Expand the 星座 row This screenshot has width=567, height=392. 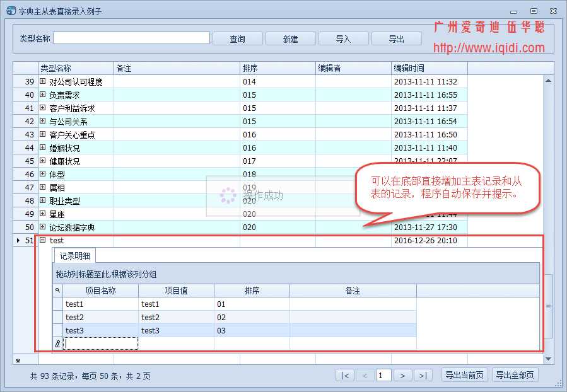point(43,214)
